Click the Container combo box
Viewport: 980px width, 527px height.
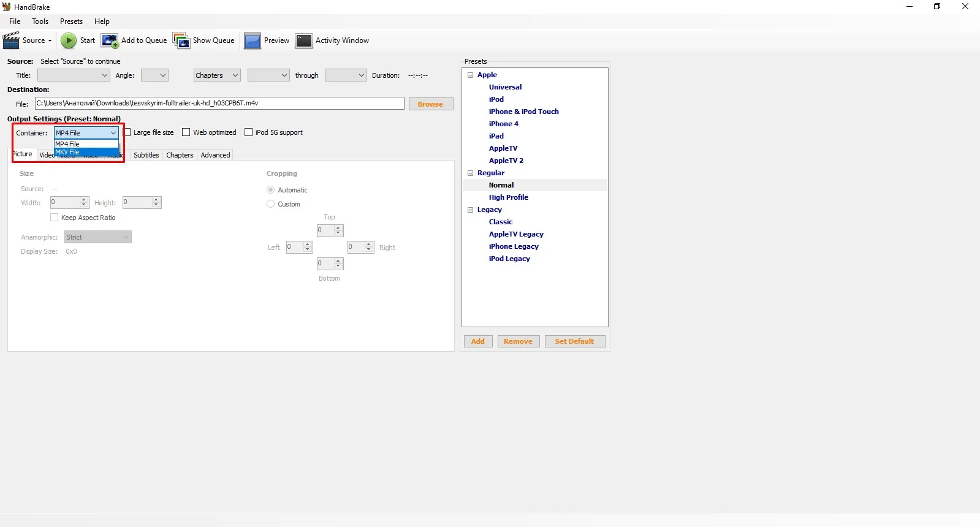(x=86, y=133)
